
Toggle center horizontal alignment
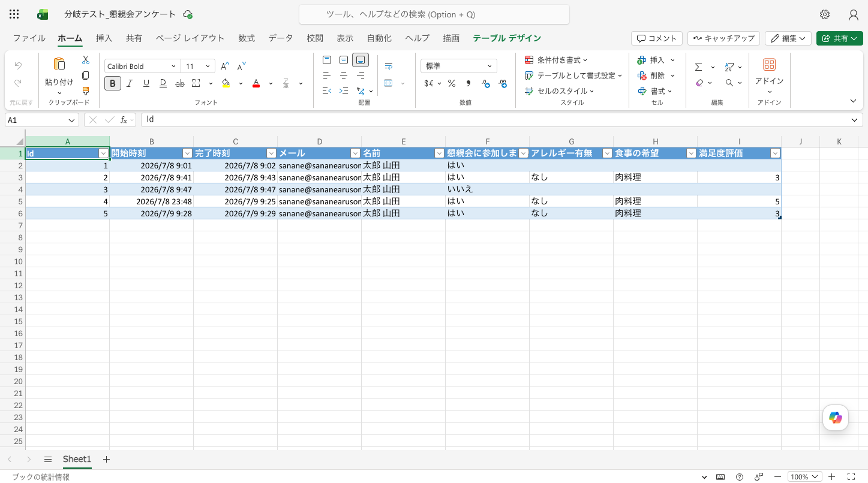click(344, 76)
